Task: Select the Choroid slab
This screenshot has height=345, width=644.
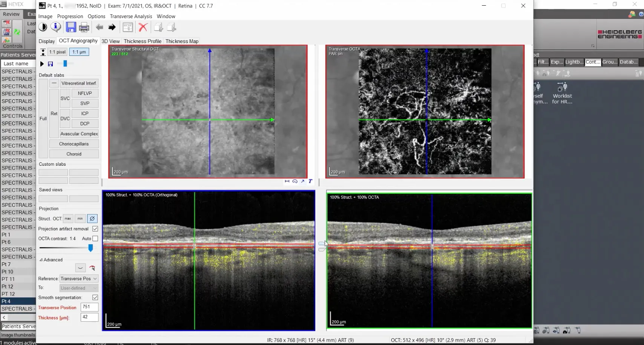Action: click(74, 154)
